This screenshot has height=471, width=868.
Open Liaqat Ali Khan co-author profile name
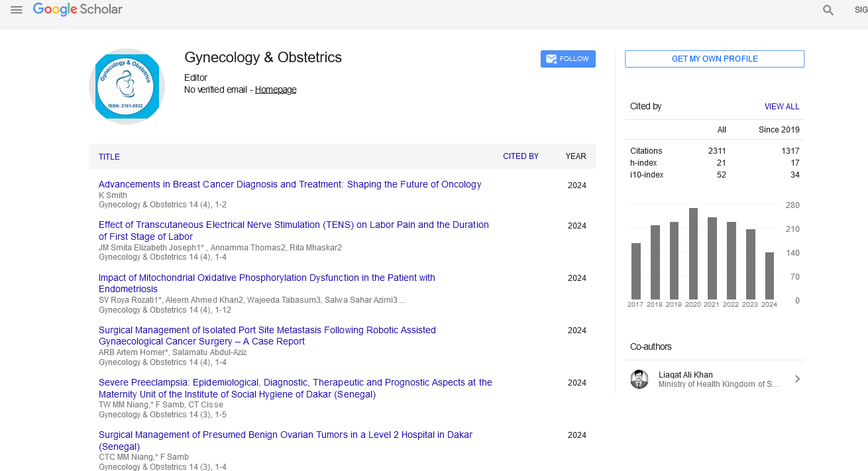(685, 374)
